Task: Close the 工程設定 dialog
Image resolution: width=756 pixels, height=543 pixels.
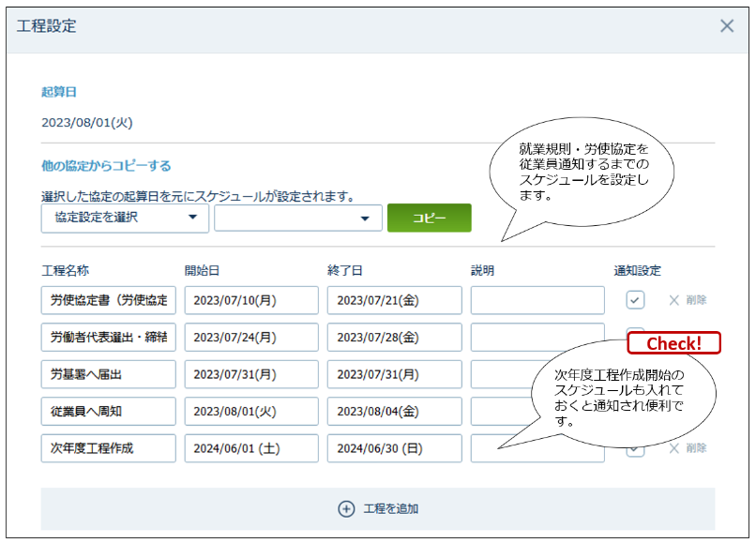Action: coord(727,26)
